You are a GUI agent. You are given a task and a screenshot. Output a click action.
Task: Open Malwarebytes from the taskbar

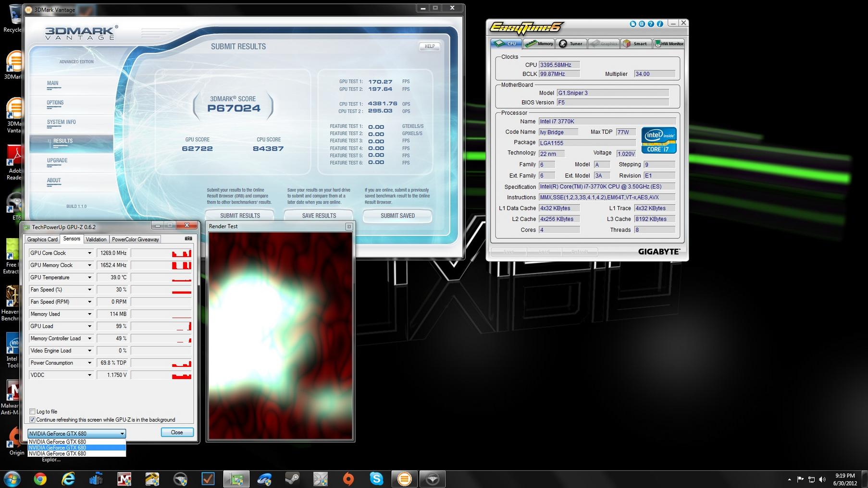(x=124, y=479)
